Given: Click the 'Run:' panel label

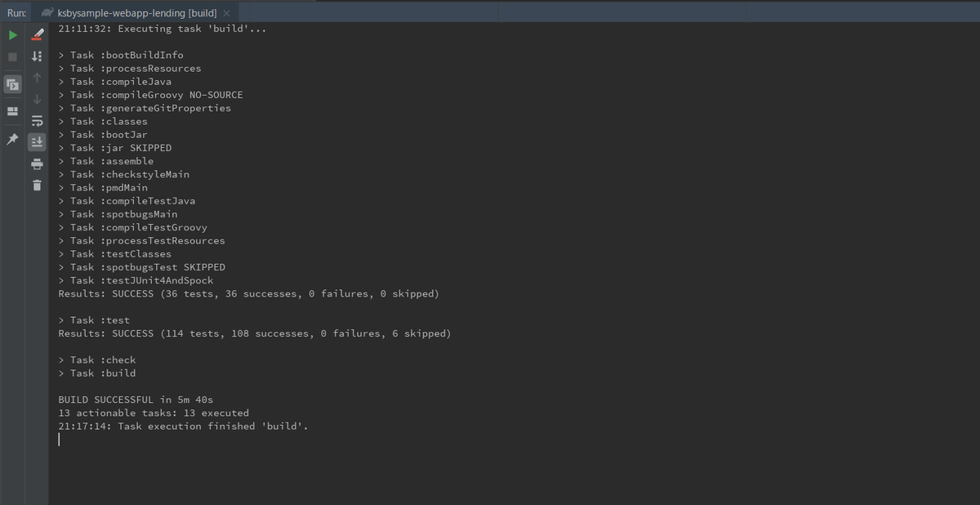Looking at the screenshot, I should 16,14.
